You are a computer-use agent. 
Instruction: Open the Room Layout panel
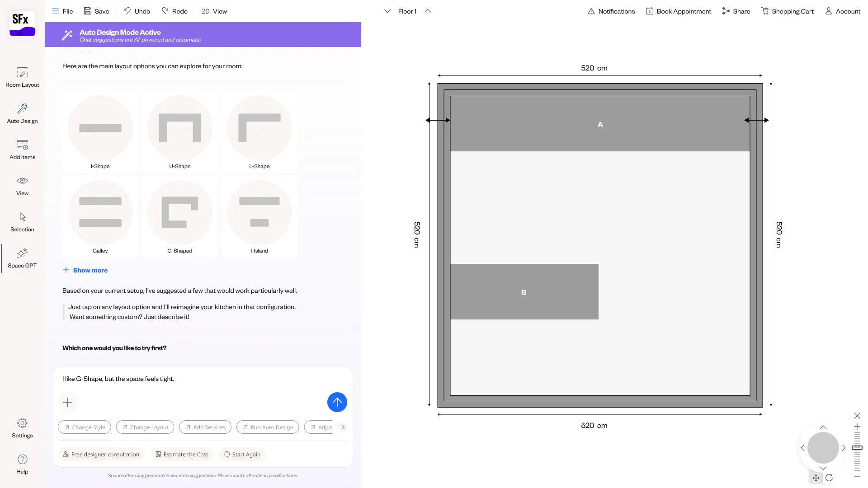[22, 77]
